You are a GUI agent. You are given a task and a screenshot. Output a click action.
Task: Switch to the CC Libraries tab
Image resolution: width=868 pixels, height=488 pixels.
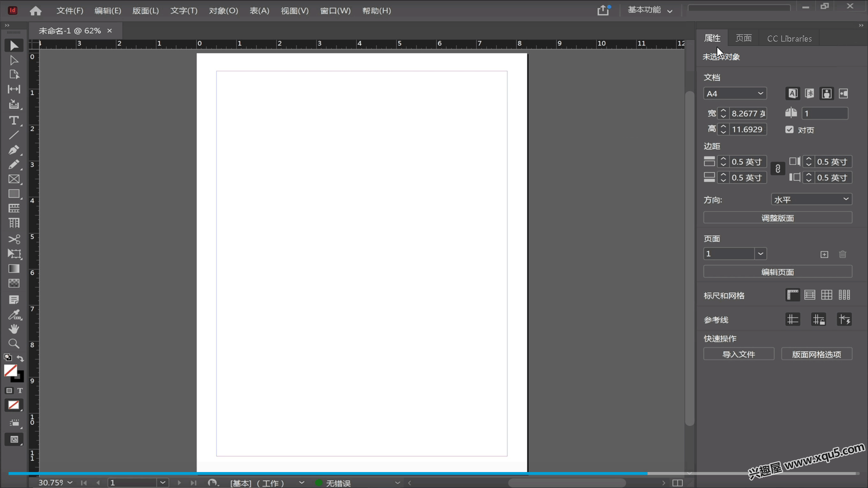[x=790, y=38]
